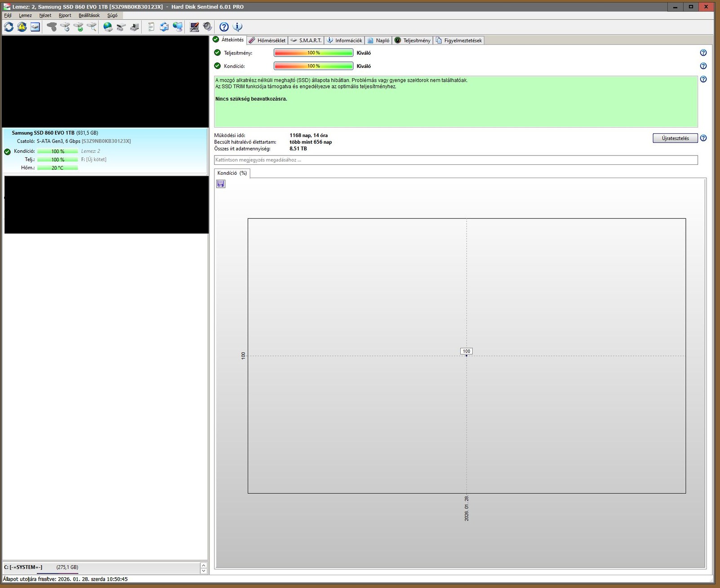Screen dimensions: 720x588
Task: Click the globe with disk toolbar icon
Action: pyautogui.click(x=108, y=27)
